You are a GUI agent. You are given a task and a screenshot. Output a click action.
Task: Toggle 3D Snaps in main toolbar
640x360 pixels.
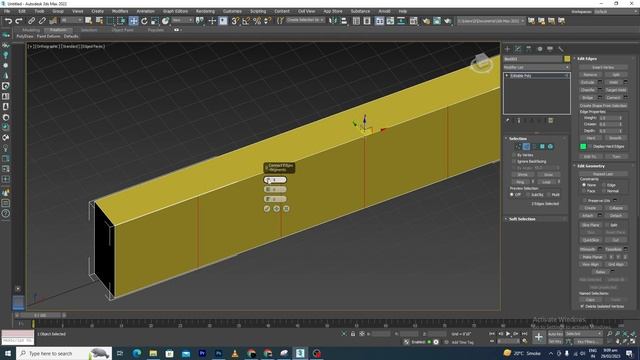(235, 21)
